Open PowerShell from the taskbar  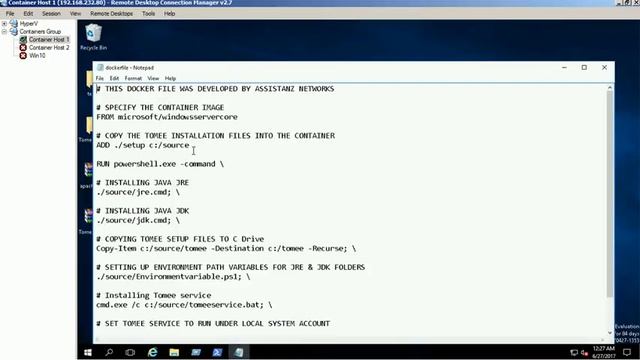point(217,352)
